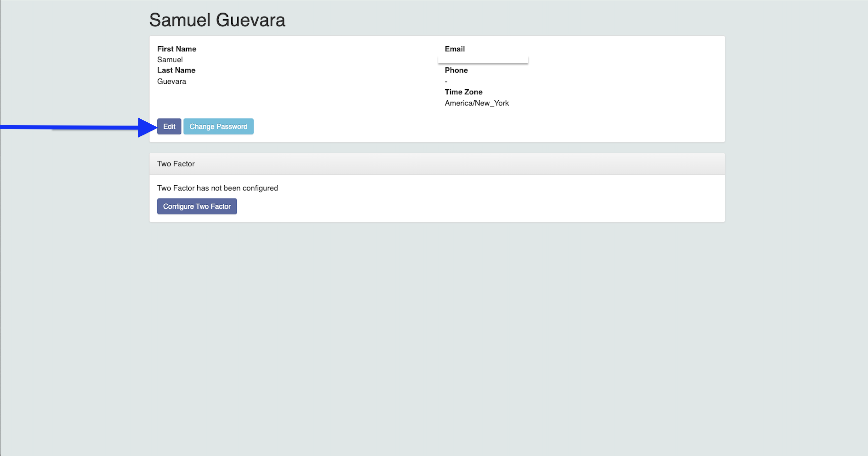Click 'Guevara' in the large page title
The height and width of the screenshot is (456, 868).
tap(250, 20)
